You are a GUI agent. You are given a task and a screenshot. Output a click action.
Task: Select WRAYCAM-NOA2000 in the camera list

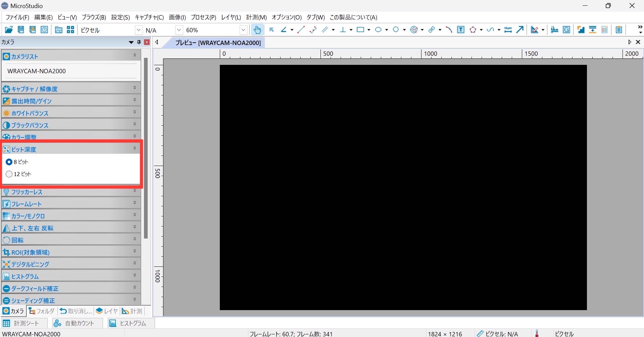[37, 71]
